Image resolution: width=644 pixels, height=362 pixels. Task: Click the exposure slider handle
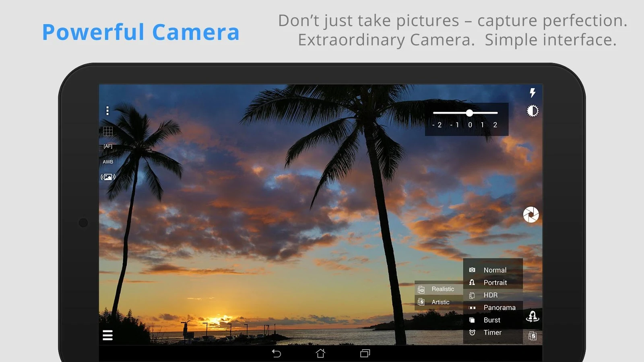point(469,113)
